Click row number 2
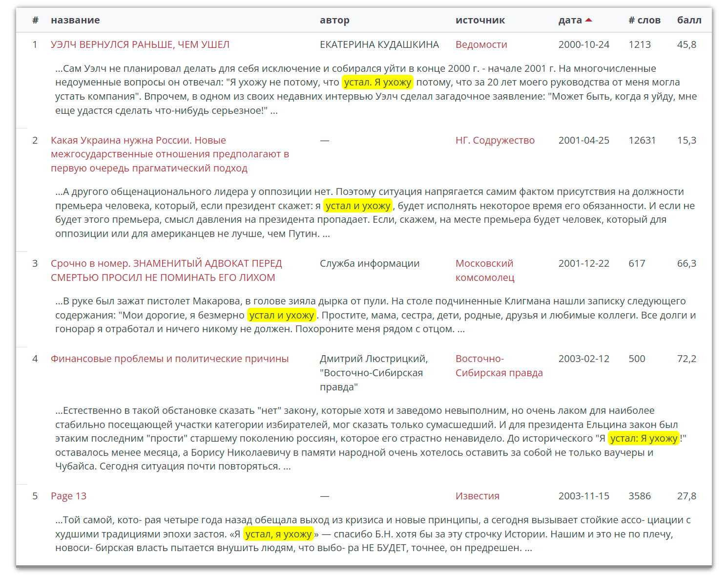Screen dimensions: 728x577 pyautogui.click(x=35, y=140)
